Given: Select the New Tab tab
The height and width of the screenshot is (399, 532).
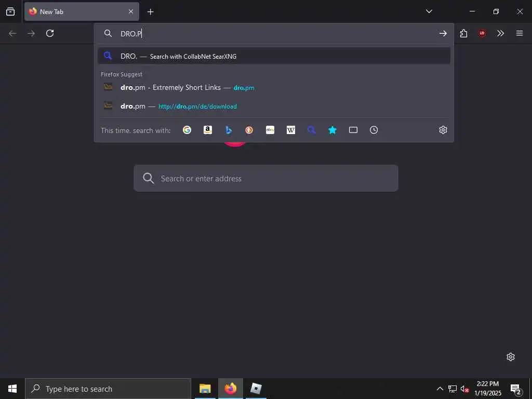Looking at the screenshot, I should [x=82, y=11].
